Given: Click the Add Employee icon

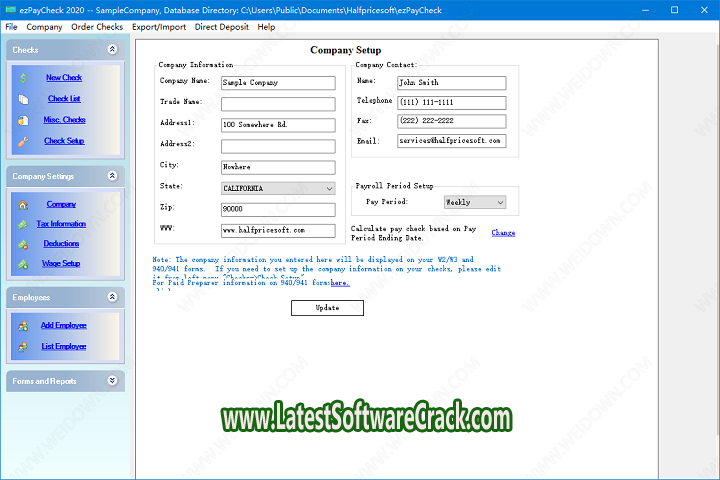Looking at the screenshot, I should pos(23,325).
